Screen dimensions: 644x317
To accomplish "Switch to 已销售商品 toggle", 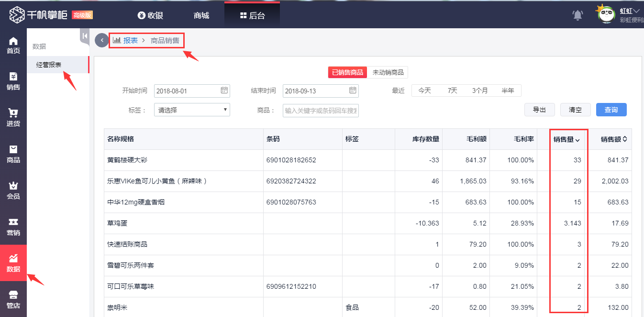I will tap(348, 73).
